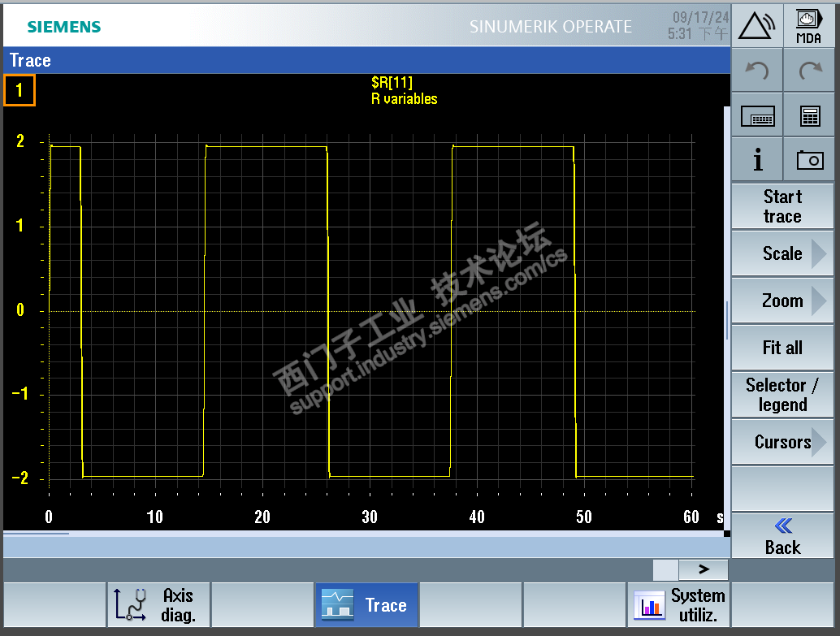
Task: Click the alarm warning triangle icon
Action: (x=756, y=25)
